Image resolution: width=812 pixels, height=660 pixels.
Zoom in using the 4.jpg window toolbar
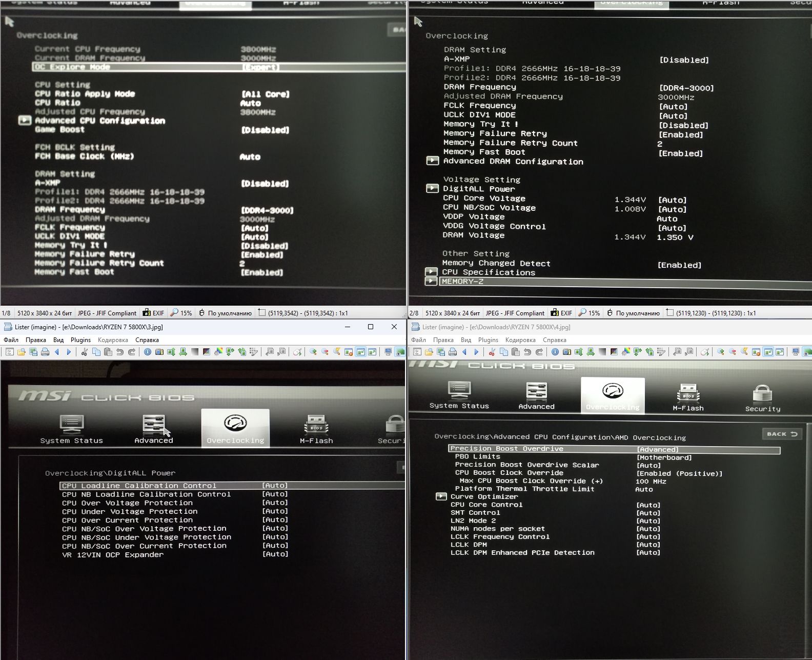(721, 352)
